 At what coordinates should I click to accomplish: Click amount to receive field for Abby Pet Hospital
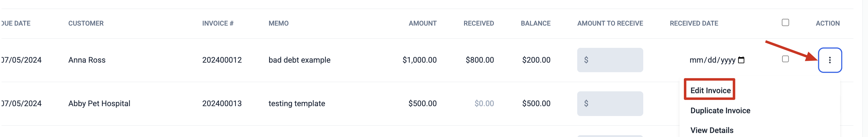point(610,103)
